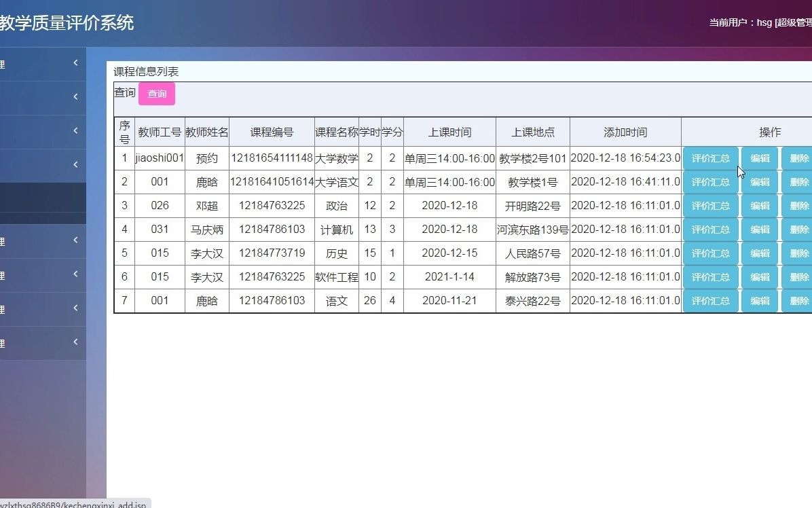Select location 解放路73号 cell
Viewport: 812px width, 508px height.
(x=533, y=278)
